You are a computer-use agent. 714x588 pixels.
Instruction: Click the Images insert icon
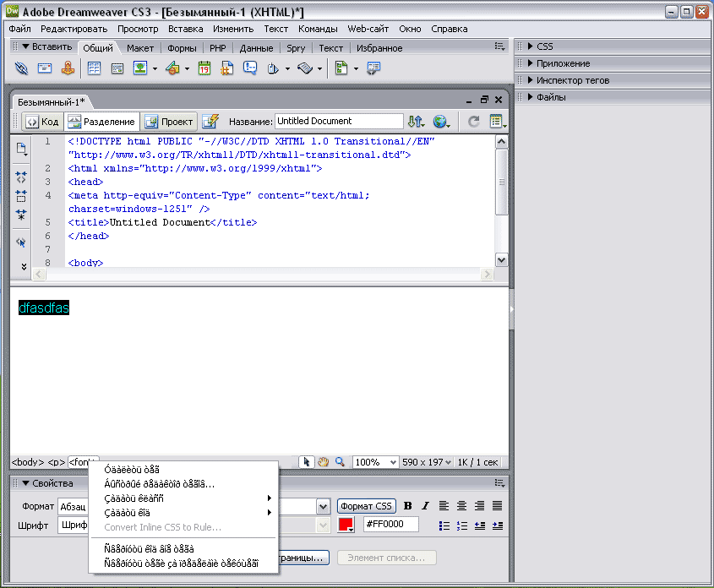point(140,68)
